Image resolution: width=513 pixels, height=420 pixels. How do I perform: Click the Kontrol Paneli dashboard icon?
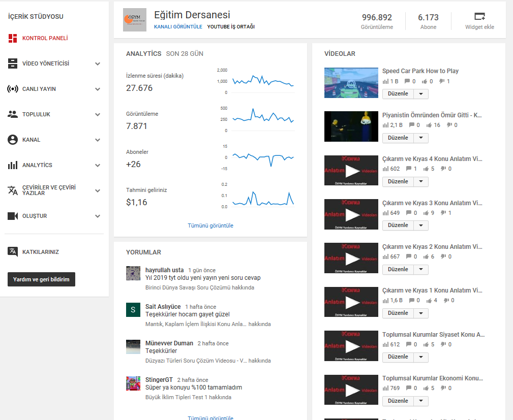pyautogui.click(x=12, y=38)
